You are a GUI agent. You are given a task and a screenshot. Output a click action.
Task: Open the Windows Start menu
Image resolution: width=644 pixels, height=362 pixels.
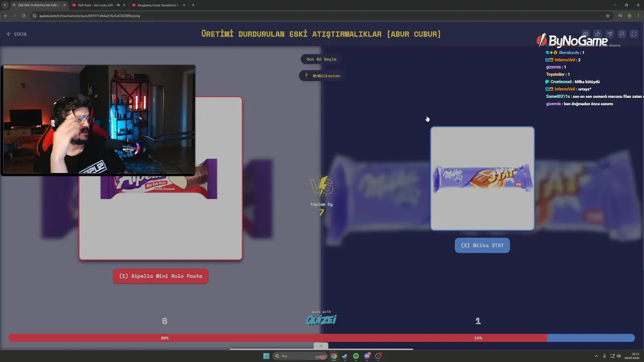pos(266,356)
